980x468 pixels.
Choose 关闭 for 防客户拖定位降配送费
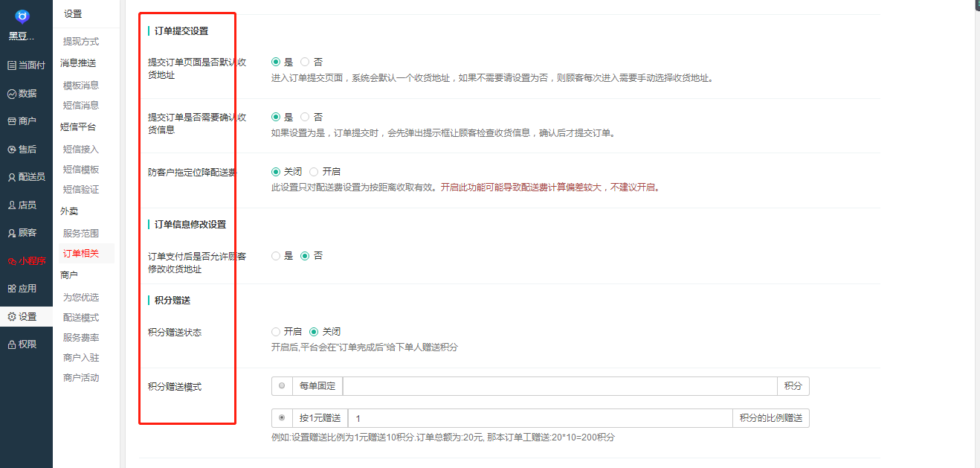[x=277, y=172]
